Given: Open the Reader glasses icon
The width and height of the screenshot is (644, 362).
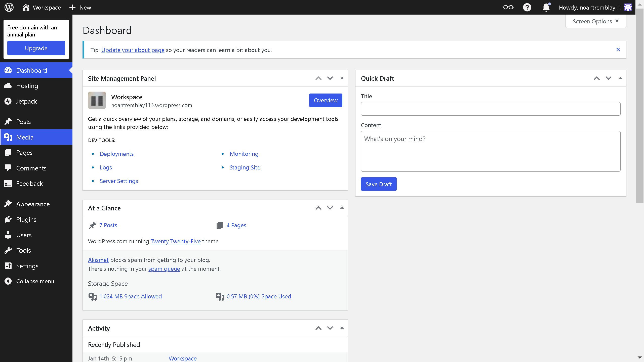Looking at the screenshot, I should tap(508, 7).
